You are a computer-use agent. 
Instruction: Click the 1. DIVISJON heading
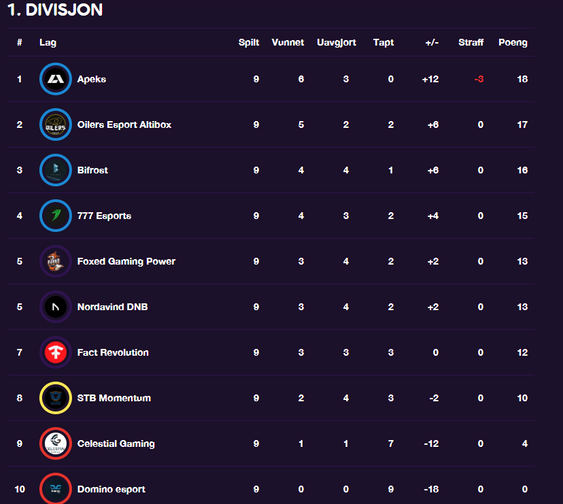(x=55, y=10)
